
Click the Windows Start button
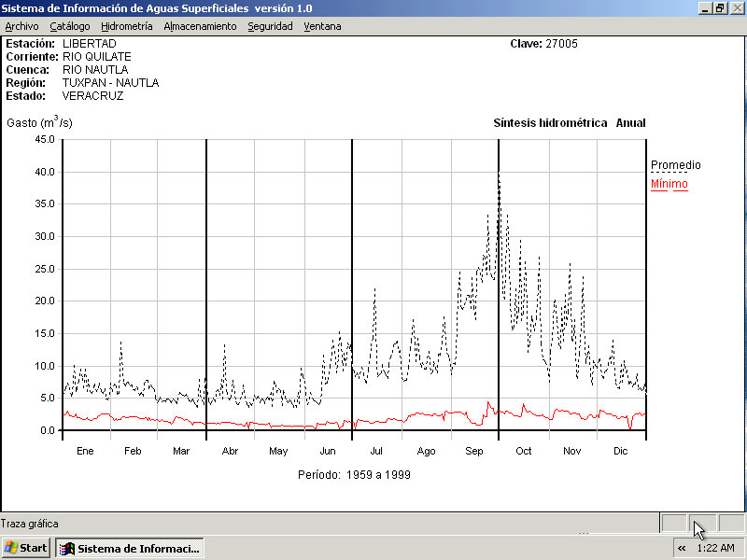[26, 548]
